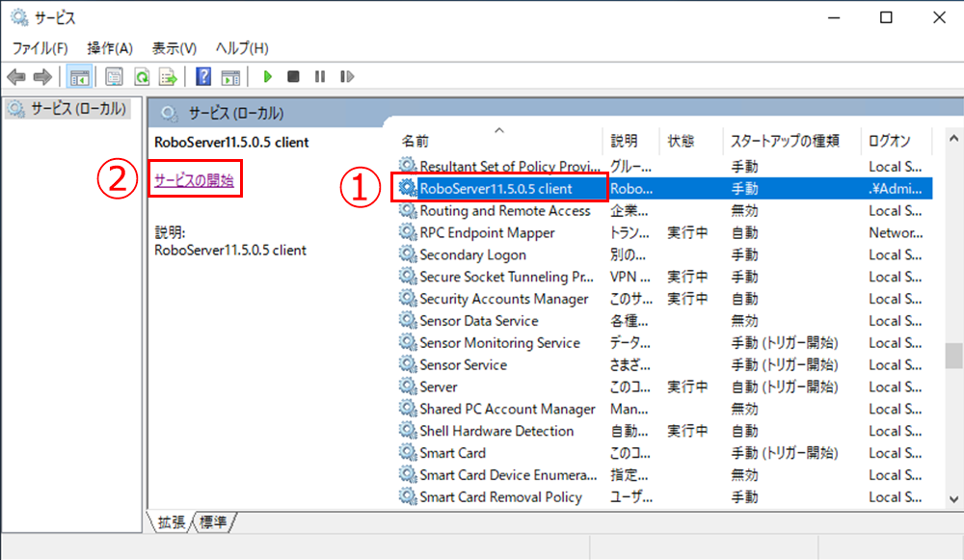Screen dimensions: 964x560
Task: Select Secure Socket Tunneling Protocol service
Action: [507, 277]
